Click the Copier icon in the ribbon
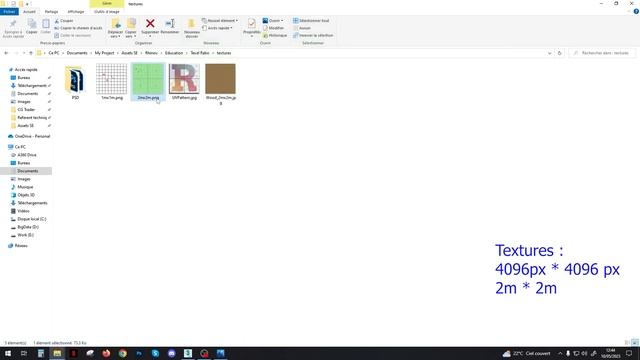Viewport: 640px width, 360px height. (x=32, y=24)
